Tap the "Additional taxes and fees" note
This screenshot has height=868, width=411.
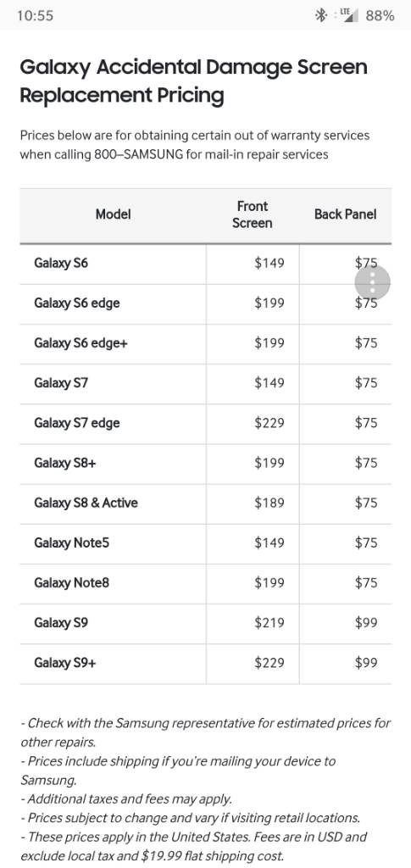(x=126, y=798)
